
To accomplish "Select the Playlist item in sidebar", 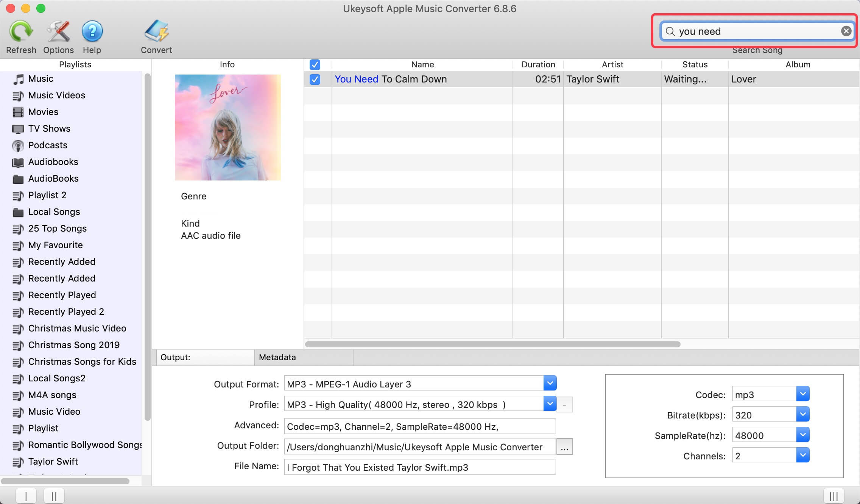I will click(36, 428).
